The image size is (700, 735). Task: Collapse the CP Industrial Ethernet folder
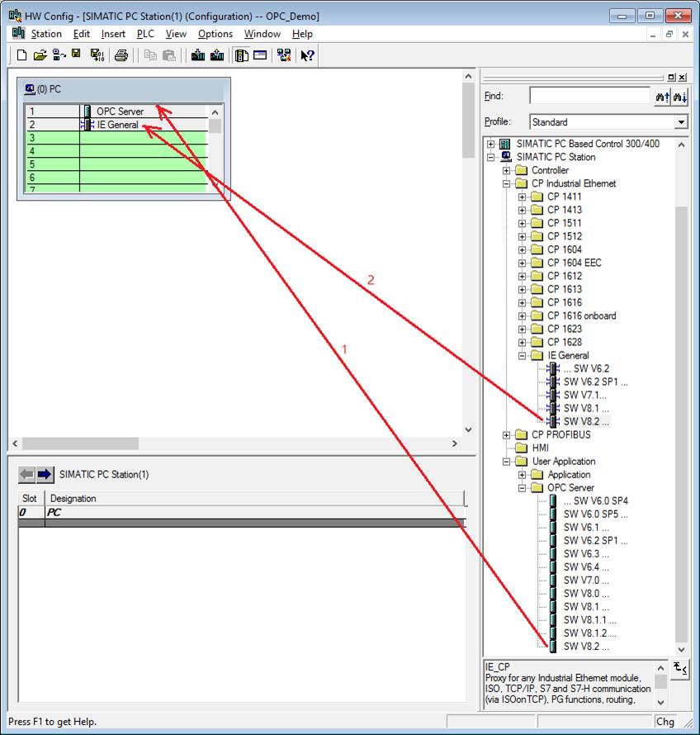pos(507,183)
